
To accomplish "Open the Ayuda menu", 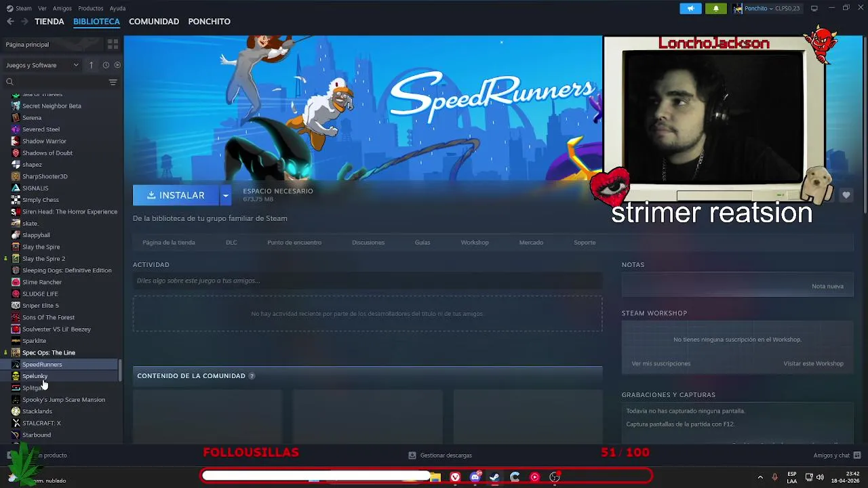I will (x=117, y=8).
